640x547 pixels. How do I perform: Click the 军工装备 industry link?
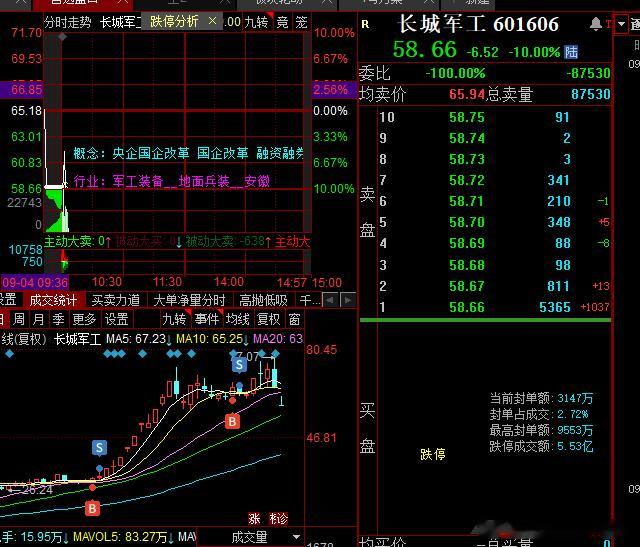click(x=138, y=181)
